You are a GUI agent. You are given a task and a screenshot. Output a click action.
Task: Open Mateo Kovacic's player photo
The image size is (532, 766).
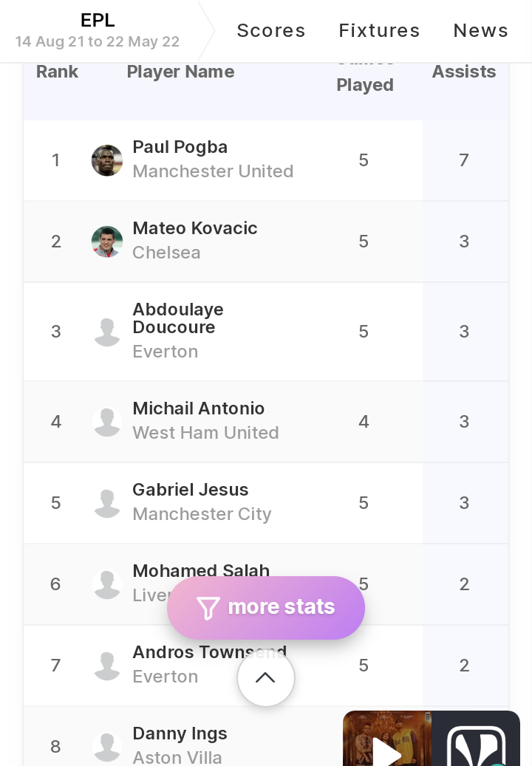106,242
